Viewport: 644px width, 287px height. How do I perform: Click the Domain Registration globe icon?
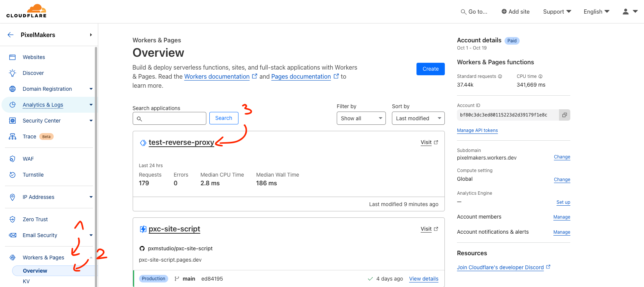12,89
